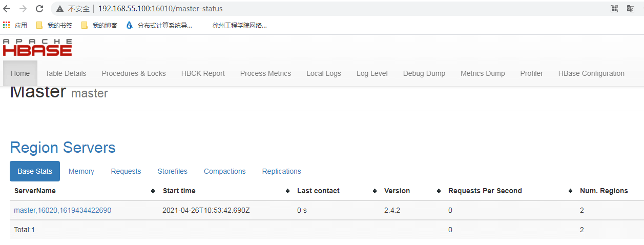The height and width of the screenshot is (245, 644).
Task: Switch to the Storefiles tab
Action: tap(173, 171)
